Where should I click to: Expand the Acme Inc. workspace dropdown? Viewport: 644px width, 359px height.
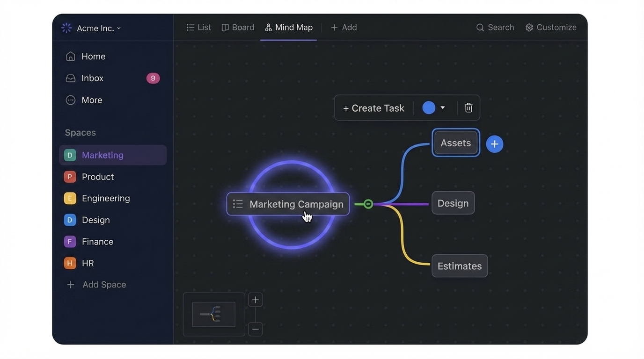92,29
